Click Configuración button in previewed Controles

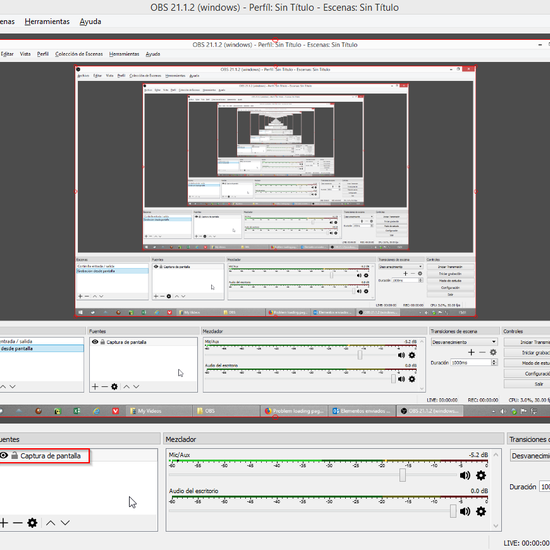pyautogui.click(x=527, y=374)
